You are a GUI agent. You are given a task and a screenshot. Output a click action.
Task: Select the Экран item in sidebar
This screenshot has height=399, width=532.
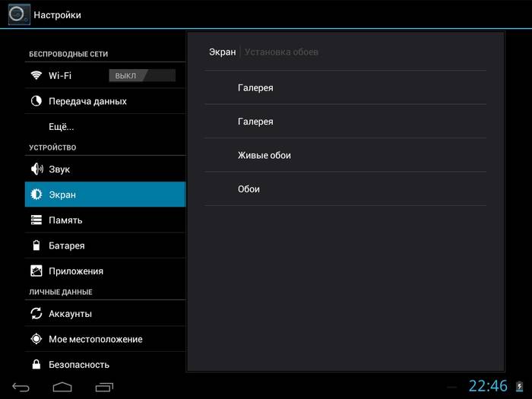click(x=105, y=195)
